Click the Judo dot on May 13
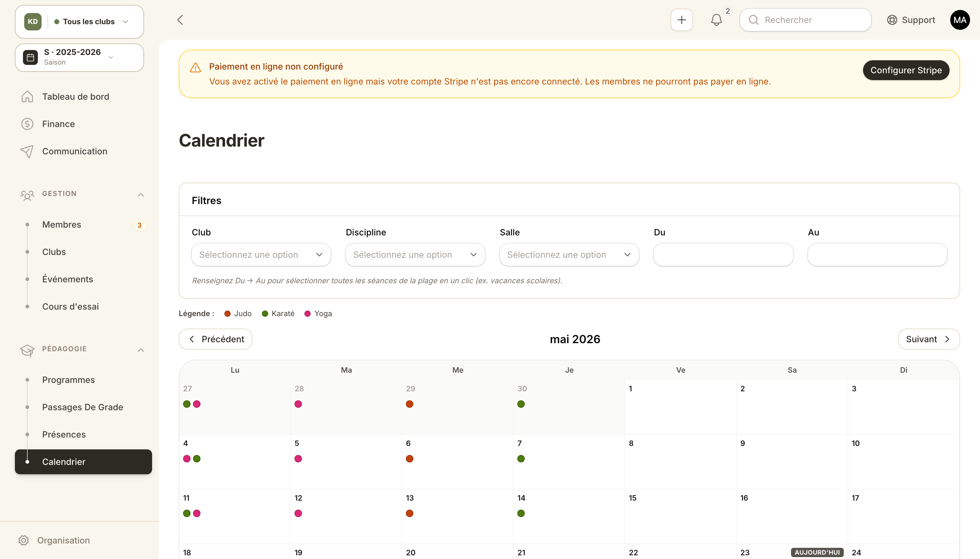The height and width of the screenshot is (559, 980). point(410,513)
